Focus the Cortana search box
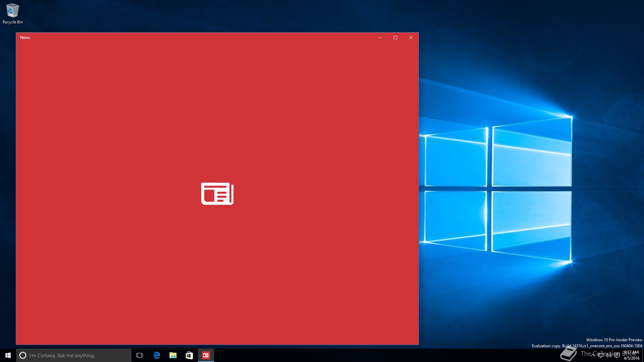Image resolution: width=644 pixels, height=362 pixels. pyautogui.click(x=74, y=355)
